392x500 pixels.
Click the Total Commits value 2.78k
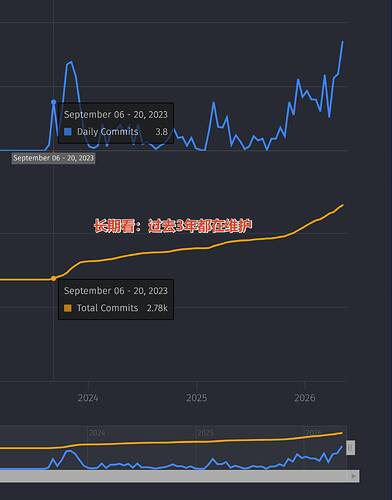pyautogui.click(x=157, y=308)
